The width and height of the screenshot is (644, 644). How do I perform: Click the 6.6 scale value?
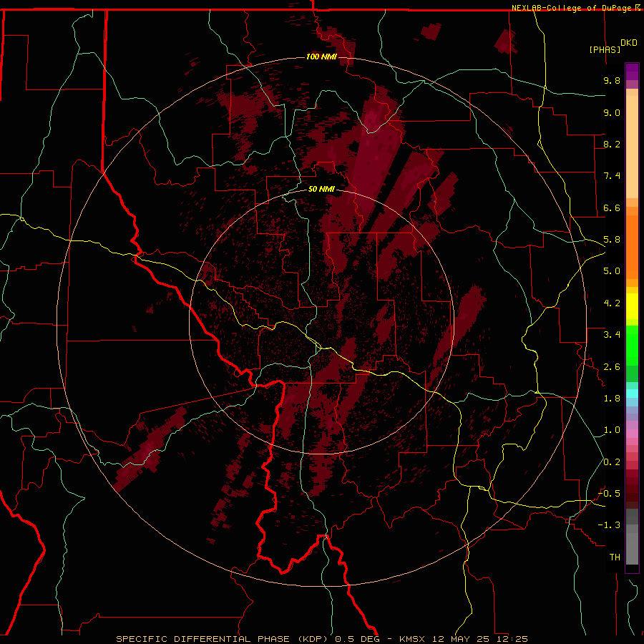pos(612,208)
